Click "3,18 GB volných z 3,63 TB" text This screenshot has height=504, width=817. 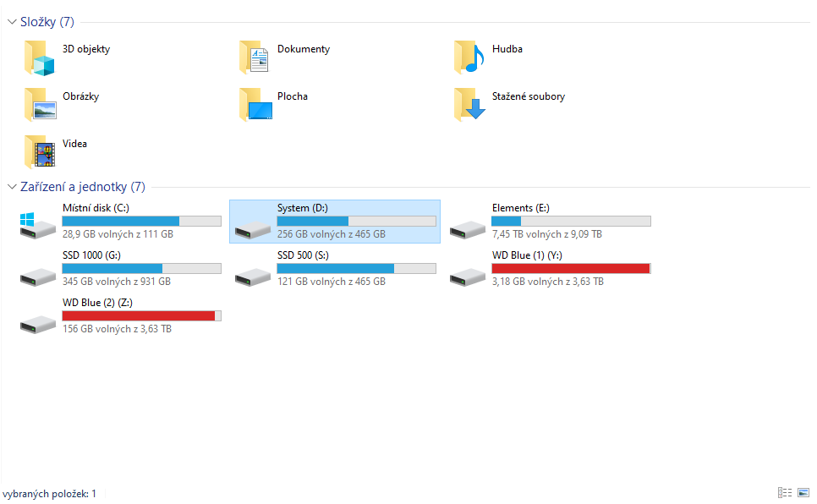547,282
